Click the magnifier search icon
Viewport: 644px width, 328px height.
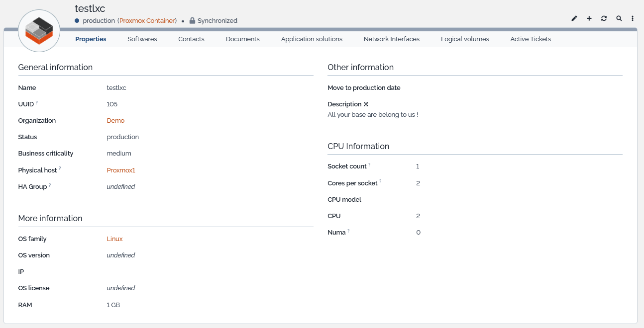(619, 18)
